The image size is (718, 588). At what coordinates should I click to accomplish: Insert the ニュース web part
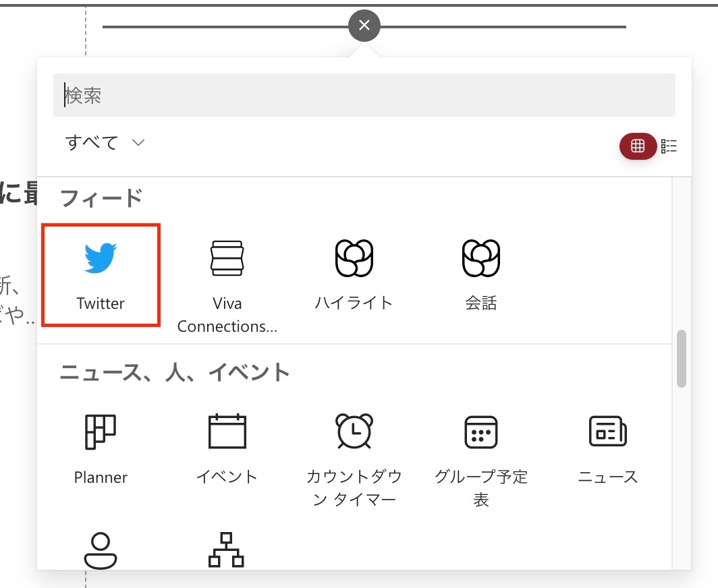[607, 449]
